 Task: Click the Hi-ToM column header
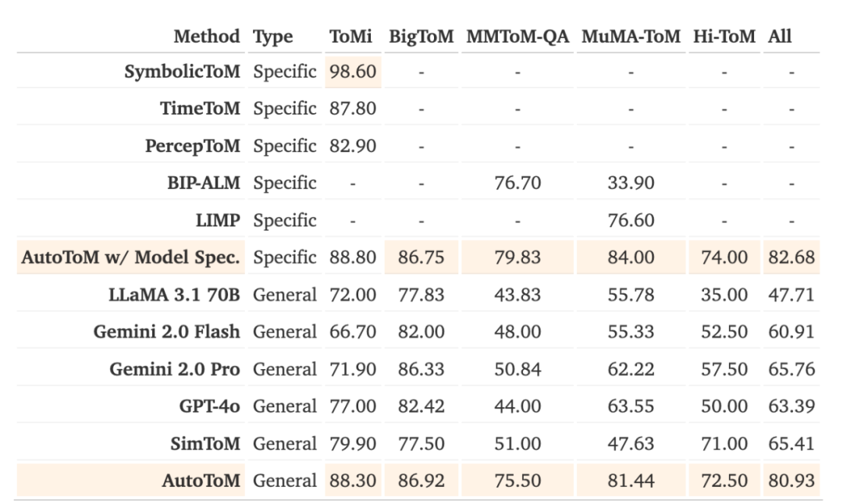pos(724,36)
